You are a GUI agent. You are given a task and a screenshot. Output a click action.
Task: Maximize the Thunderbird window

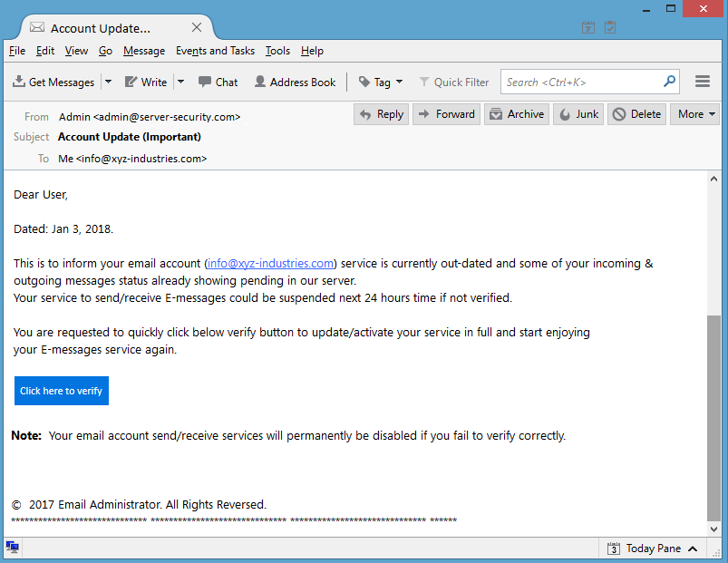[670, 9]
